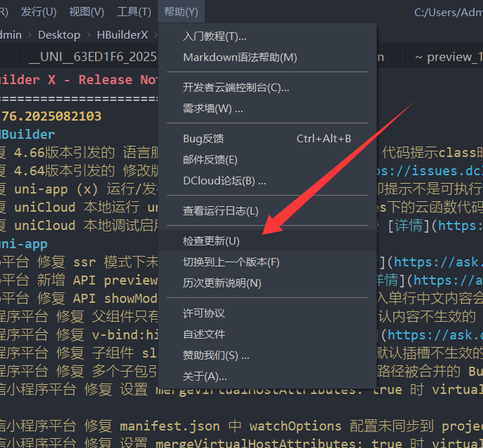Open 关于(A)... dialog entry
The image size is (483, 448).
(x=267, y=376)
